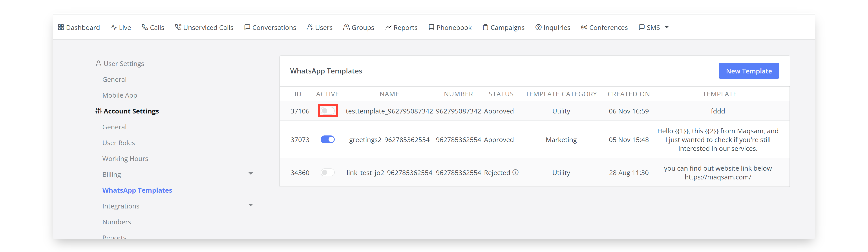
Task: Click the Reports line chart icon
Action: click(x=388, y=27)
